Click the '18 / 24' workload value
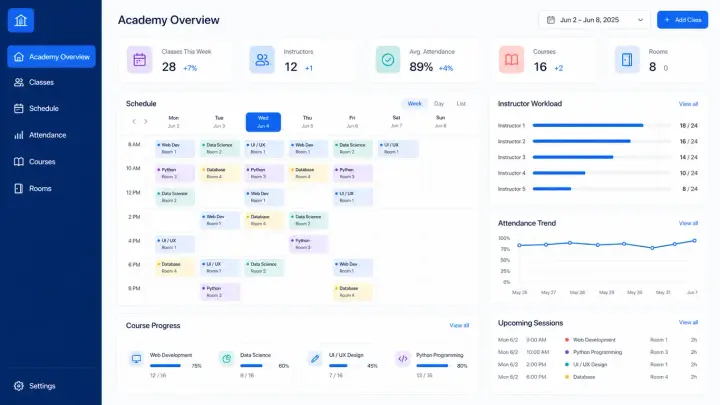Screen dimensions: 720x405 (689, 125)
